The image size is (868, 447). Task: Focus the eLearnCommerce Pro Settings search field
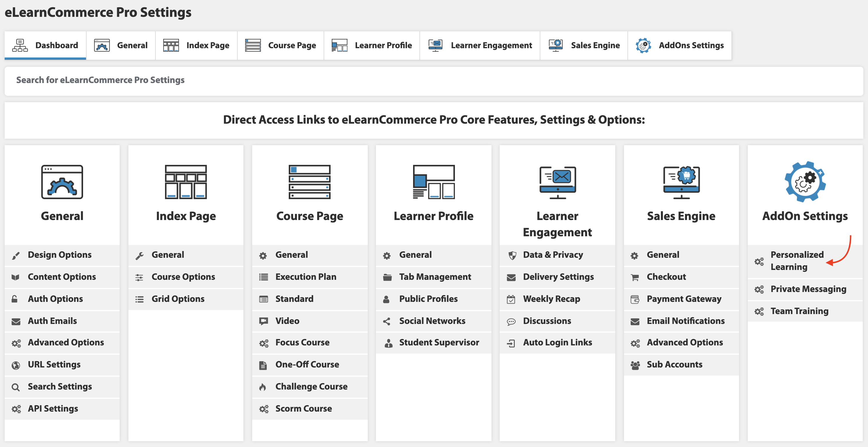click(433, 80)
